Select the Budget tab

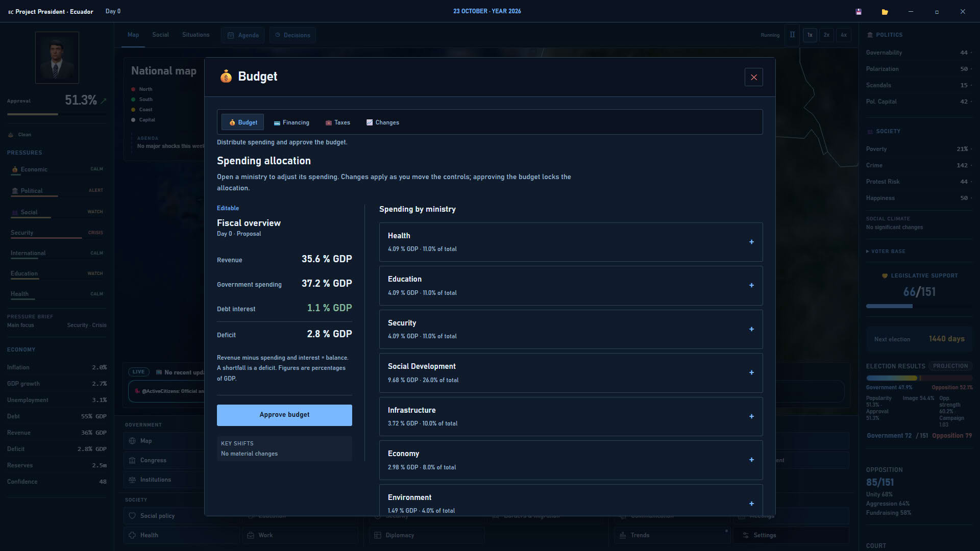coord(242,122)
